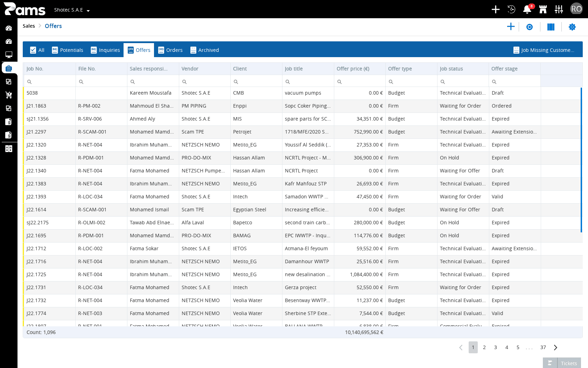Sort by Job status column header

pyautogui.click(x=463, y=69)
